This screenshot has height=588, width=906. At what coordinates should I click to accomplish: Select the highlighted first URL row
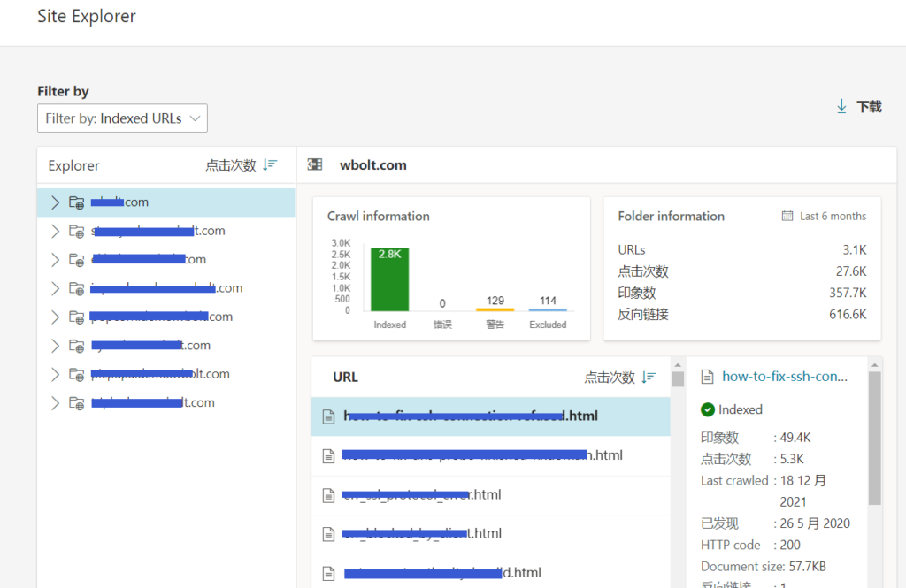[x=489, y=416]
